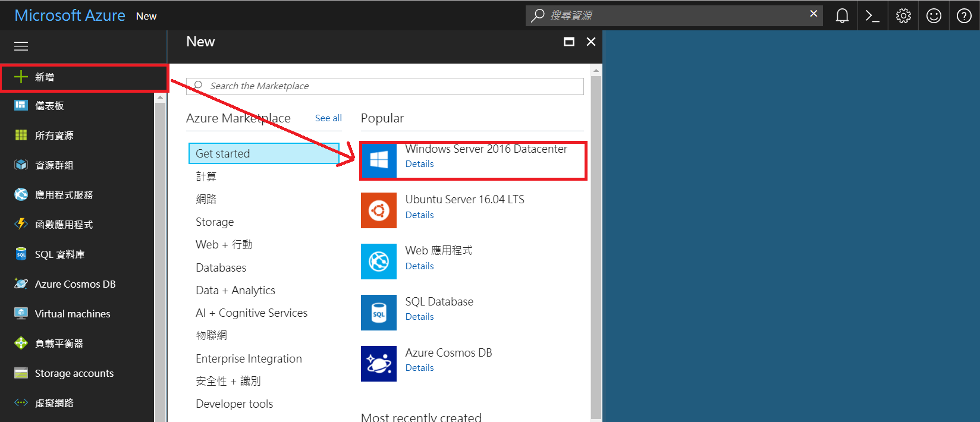
Task: Click the Azure Cosmos DB tile icon in Popular
Action: pyautogui.click(x=379, y=364)
